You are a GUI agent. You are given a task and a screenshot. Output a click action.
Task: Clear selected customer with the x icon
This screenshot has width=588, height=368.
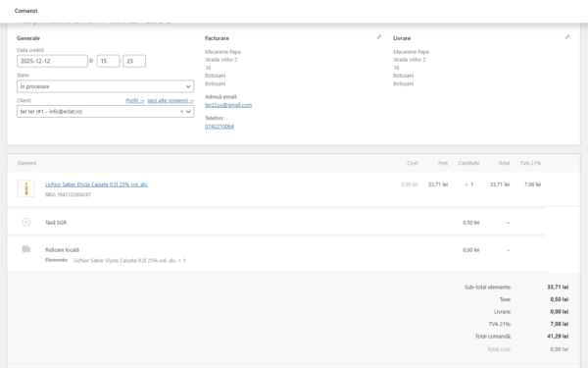click(181, 112)
